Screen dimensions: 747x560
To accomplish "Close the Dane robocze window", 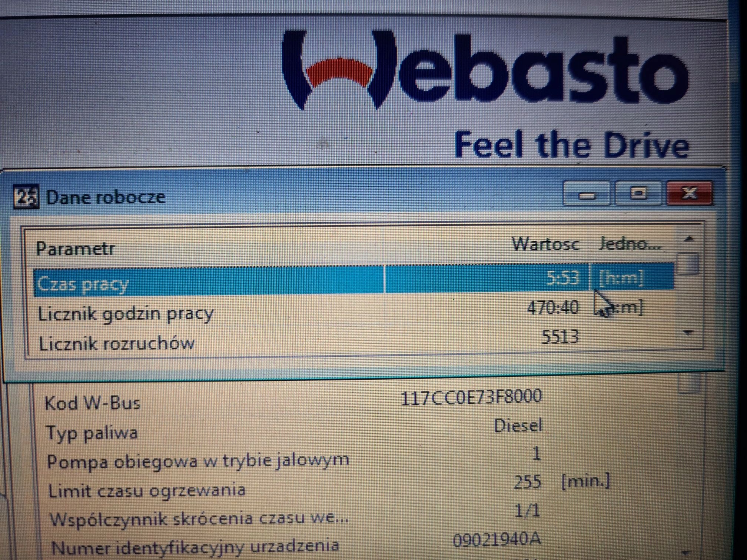I will [x=689, y=193].
